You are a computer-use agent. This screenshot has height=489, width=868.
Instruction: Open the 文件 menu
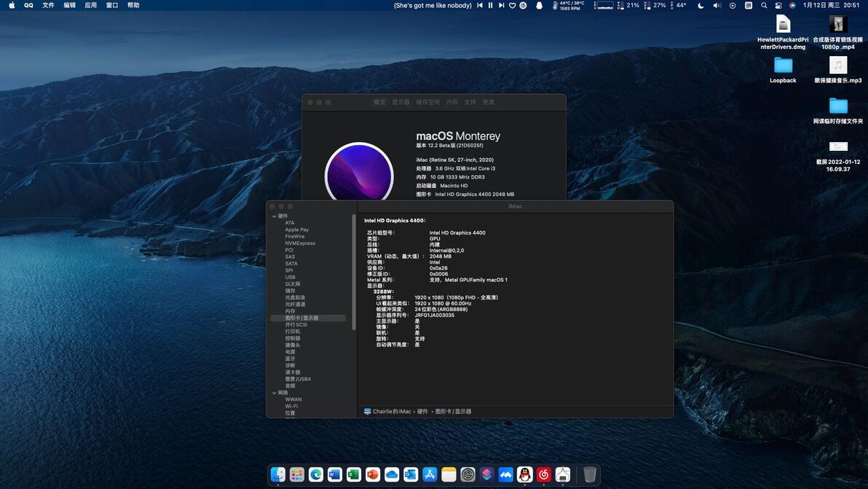(x=49, y=5)
